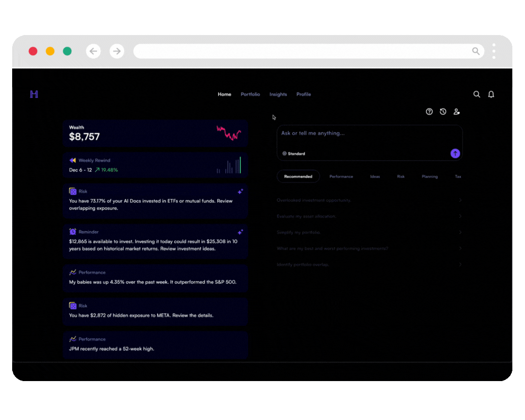The image size is (525, 420).
Task: Select Simplify my portfolio suggestion
Action: pos(369,232)
